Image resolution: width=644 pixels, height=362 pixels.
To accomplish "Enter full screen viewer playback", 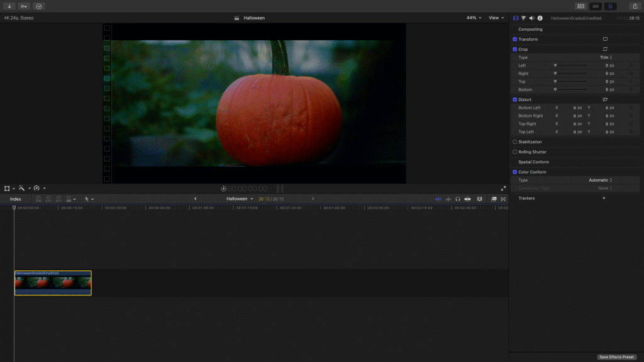I will click(x=503, y=189).
